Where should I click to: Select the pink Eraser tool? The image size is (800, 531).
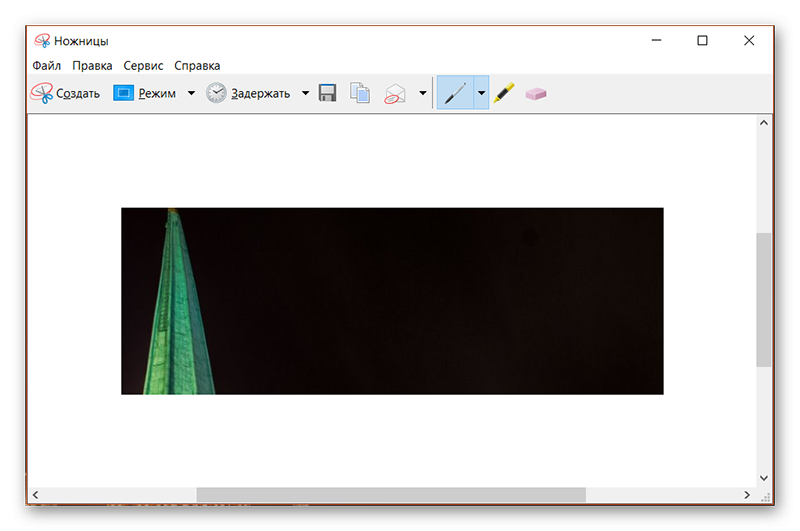(x=536, y=94)
